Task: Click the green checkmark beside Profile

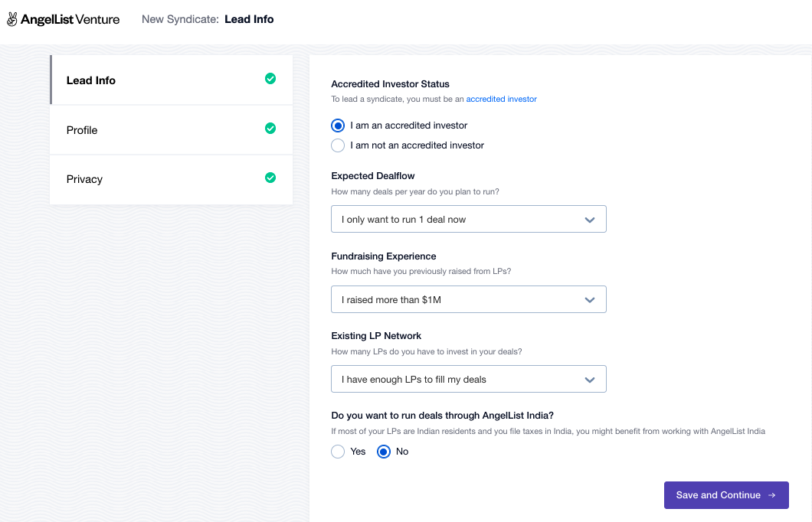Action: tap(270, 129)
